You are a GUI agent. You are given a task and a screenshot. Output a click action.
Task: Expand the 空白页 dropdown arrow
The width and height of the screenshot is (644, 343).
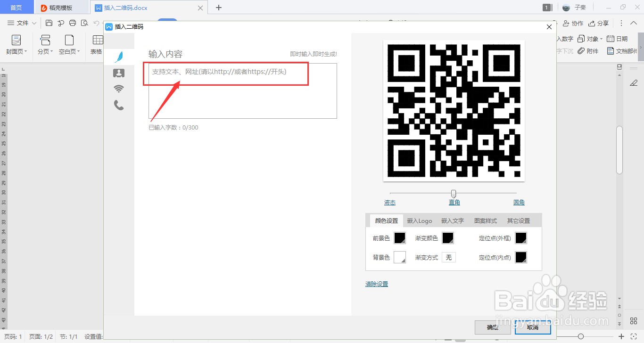point(79,52)
